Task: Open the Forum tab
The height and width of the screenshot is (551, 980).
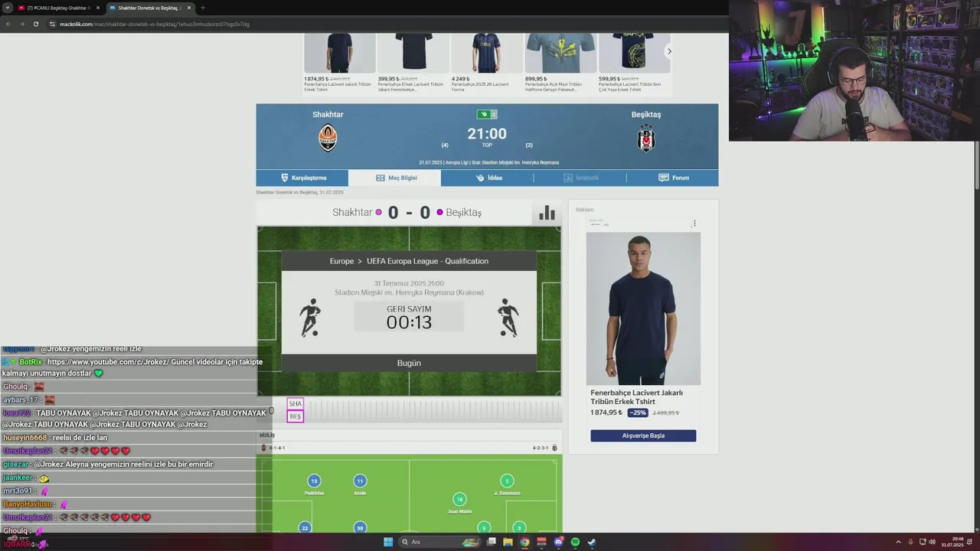Action: click(x=672, y=178)
